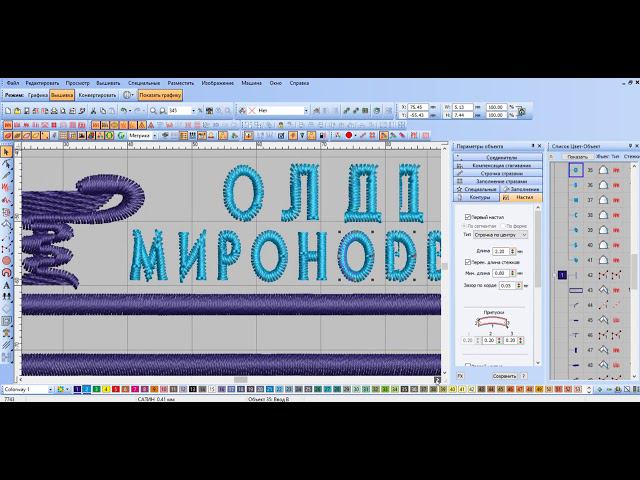The height and width of the screenshot is (480, 640).
Task: Pin the Object Parameters panel
Action: [533, 146]
